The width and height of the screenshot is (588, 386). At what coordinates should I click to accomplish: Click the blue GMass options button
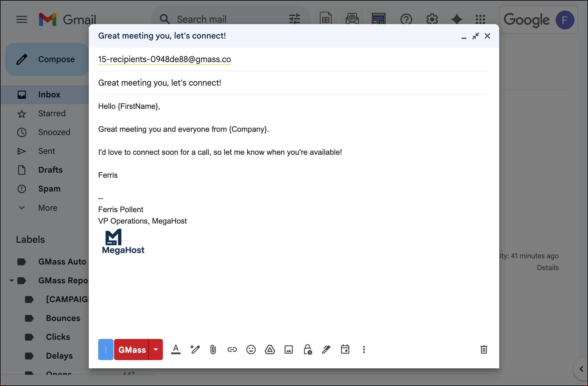tap(106, 350)
